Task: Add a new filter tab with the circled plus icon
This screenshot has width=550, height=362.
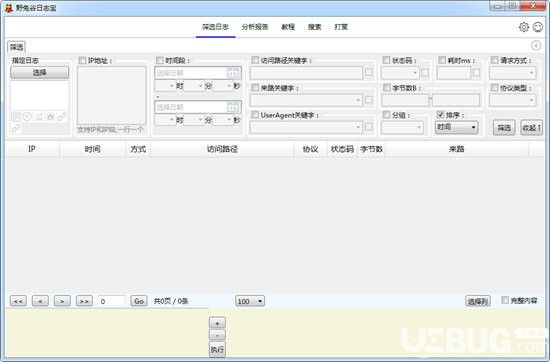Action: [536, 45]
